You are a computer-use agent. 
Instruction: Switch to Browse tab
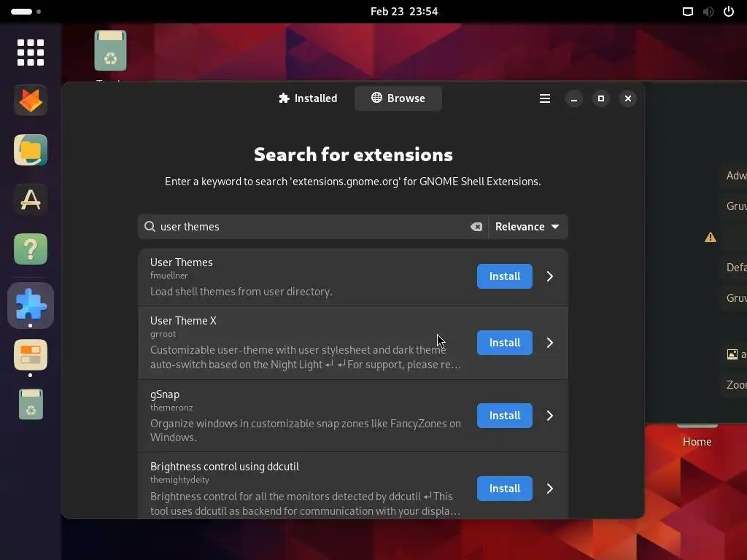pos(398,98)
